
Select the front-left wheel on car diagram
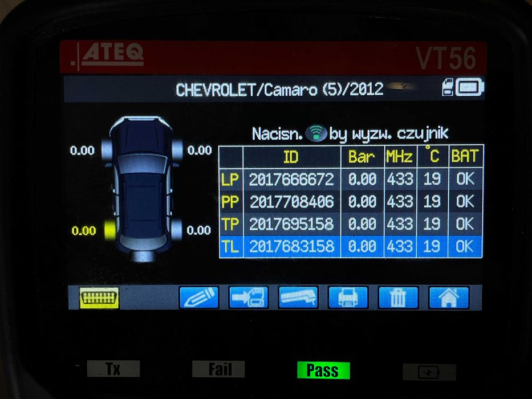coord(107,149)
